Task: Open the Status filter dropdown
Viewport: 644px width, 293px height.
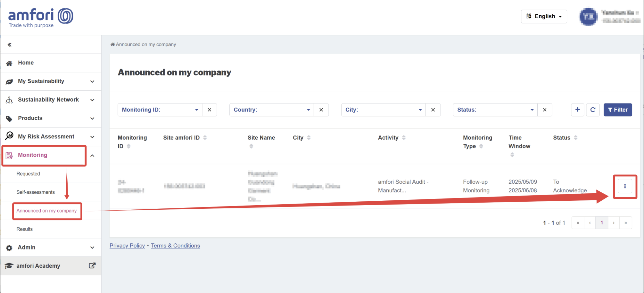Action: 495,110
